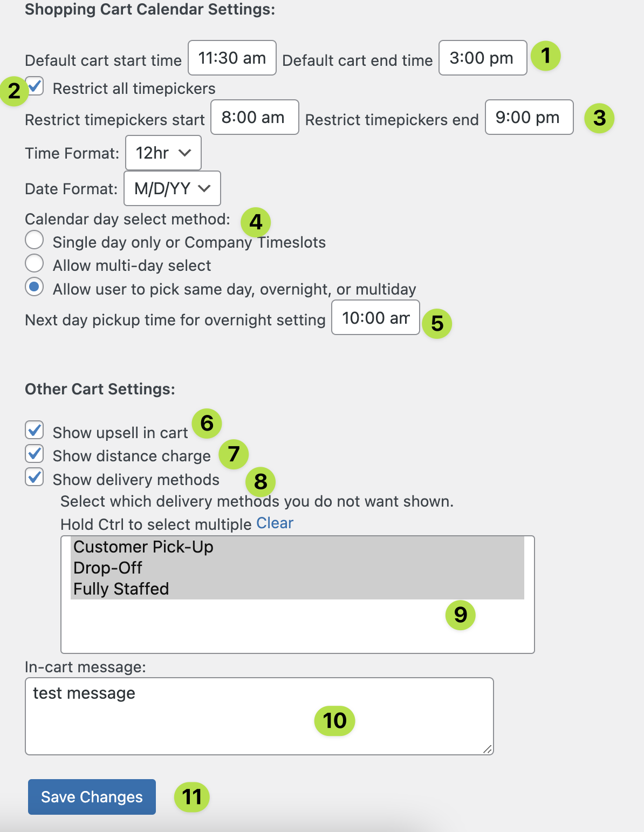Viewport: 644px width, 832px height.
Task: Choose the Allow multi-day select radio option
Action: [x=35, y=263]
